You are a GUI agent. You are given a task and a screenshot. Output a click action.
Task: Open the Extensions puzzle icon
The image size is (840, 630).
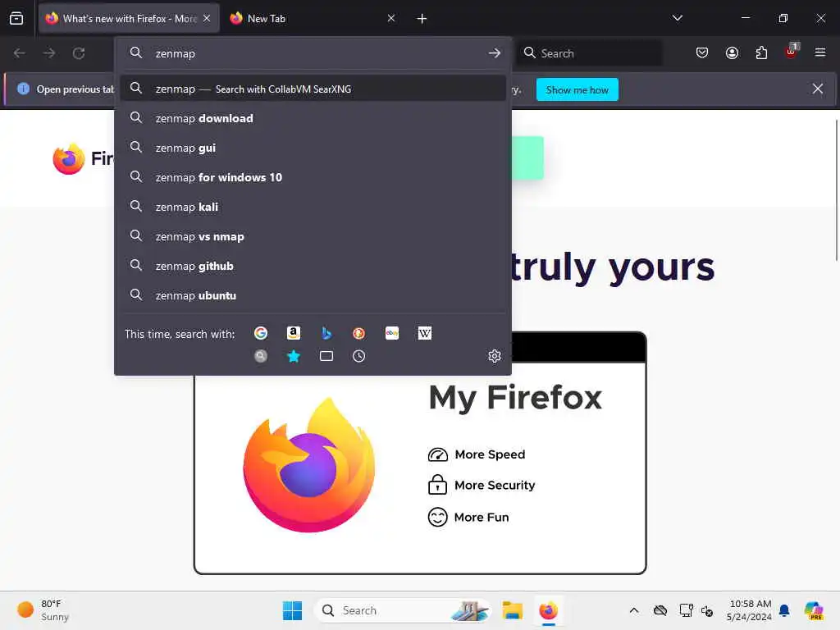click(762, 53)
